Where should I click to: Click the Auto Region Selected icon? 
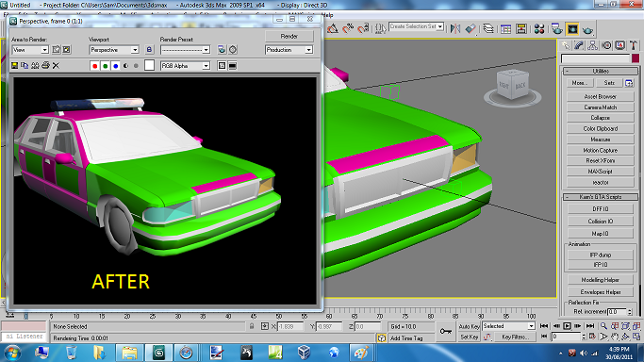tap(66, 50)
